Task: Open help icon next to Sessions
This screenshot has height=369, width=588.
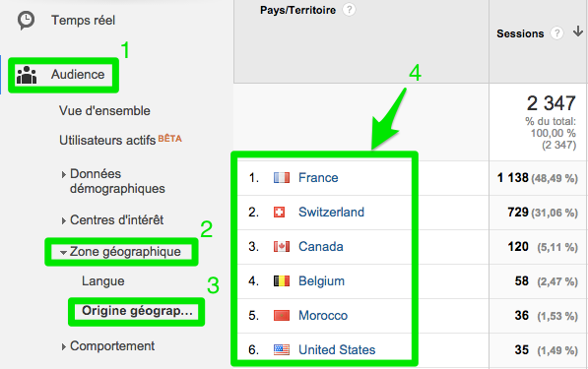Action: pyautogui.click(x=556, y=33)
